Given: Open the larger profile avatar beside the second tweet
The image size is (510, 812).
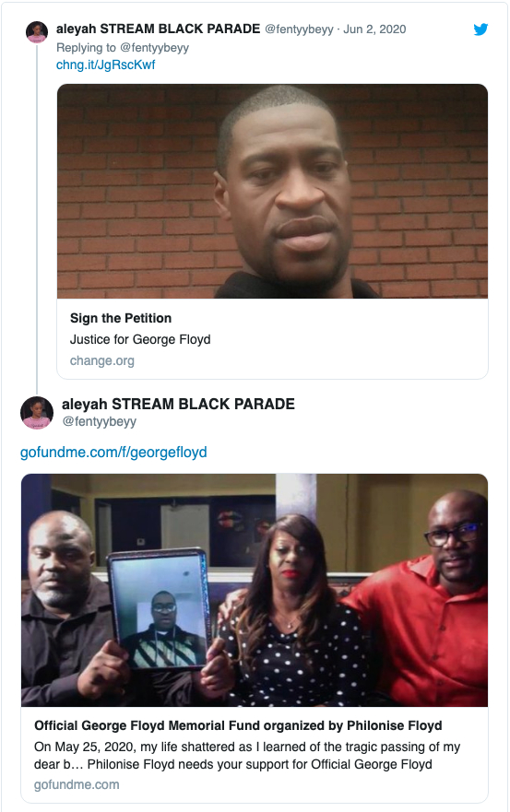Looking at the screenshot, I should coord(37,413).
